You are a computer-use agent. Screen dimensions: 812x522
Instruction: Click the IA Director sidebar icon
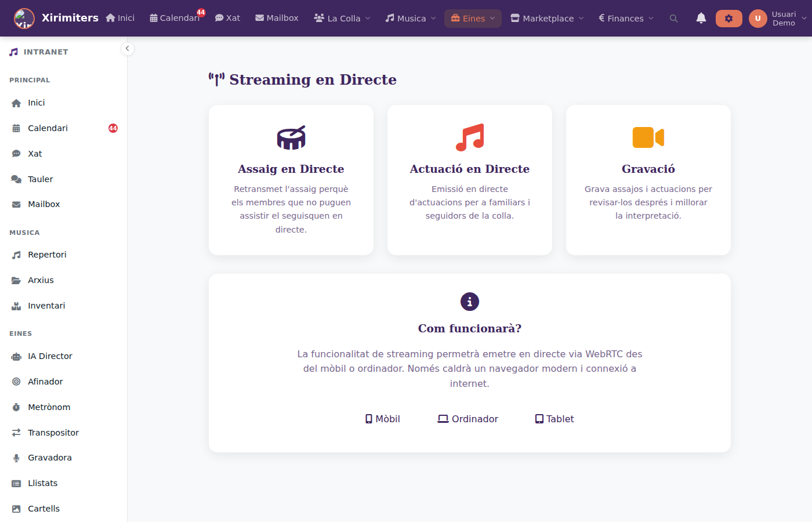15,356
